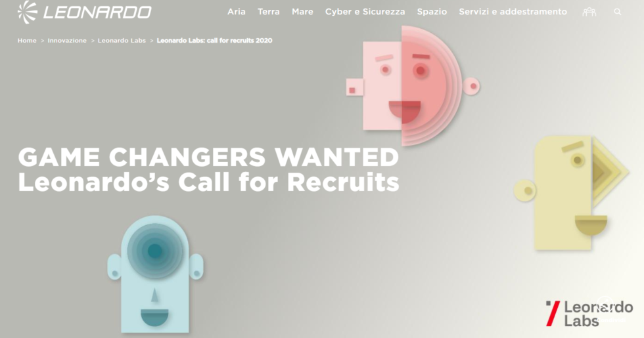The height and width of the screenshot is (338, 644).
Task: Open the Servizi e addestramento menu
Action: 513,12
